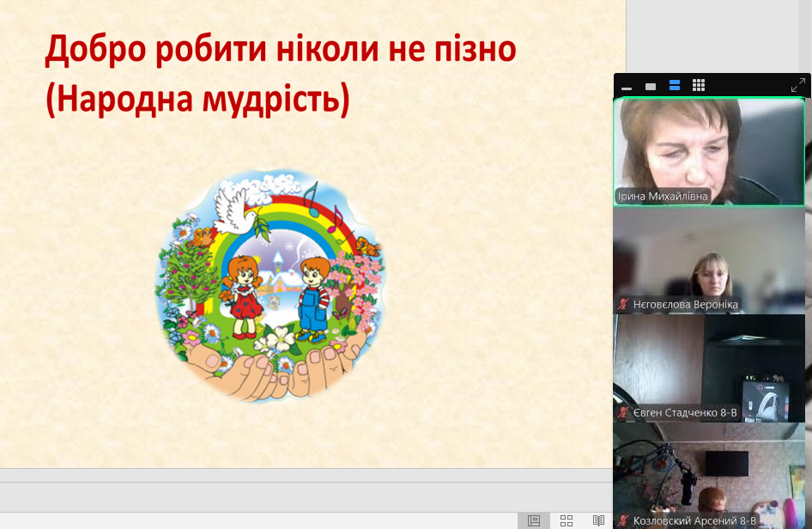Switch to single active speaker thumbnail view
The height and width of the screenshot is (529, 812).
click(651, 86)
